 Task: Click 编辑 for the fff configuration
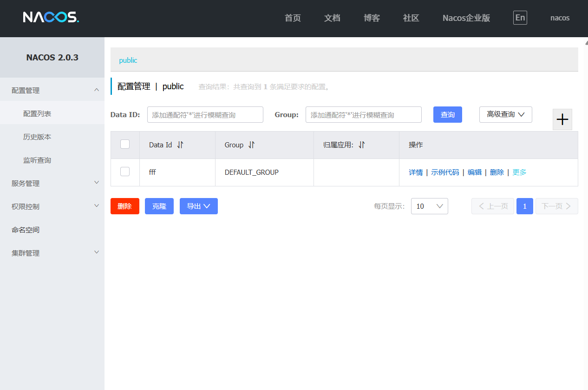475,172
